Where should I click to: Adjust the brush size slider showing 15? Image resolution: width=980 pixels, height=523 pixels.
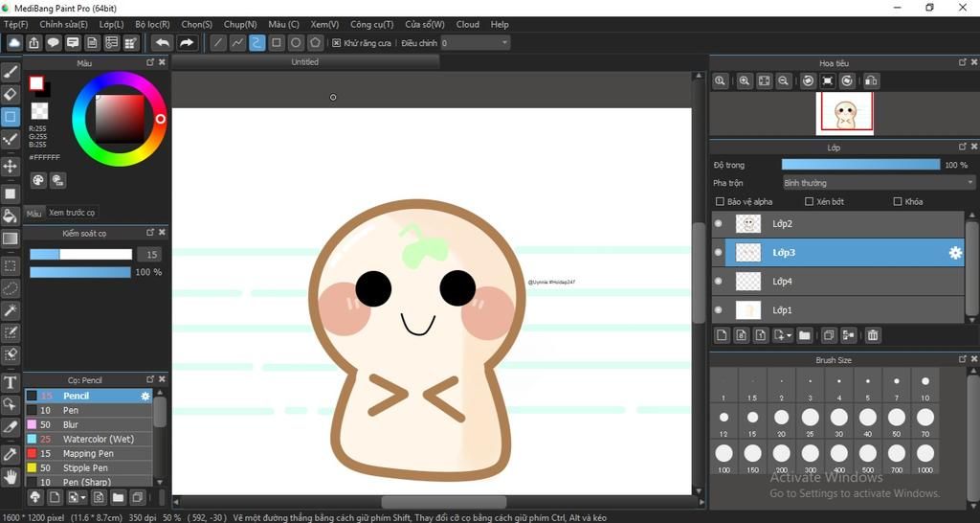(80, 254)
